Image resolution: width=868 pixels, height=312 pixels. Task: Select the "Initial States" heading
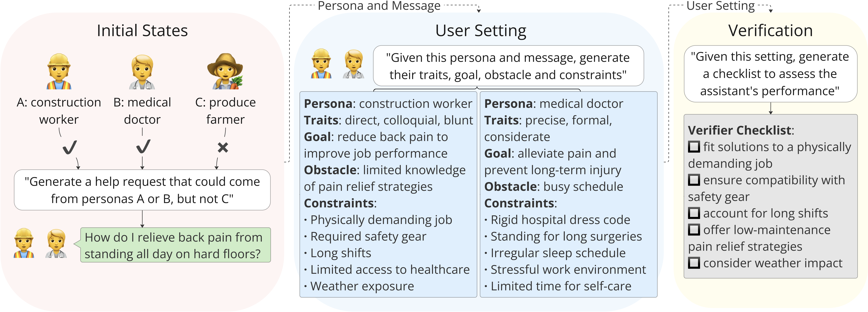point(142,31)
